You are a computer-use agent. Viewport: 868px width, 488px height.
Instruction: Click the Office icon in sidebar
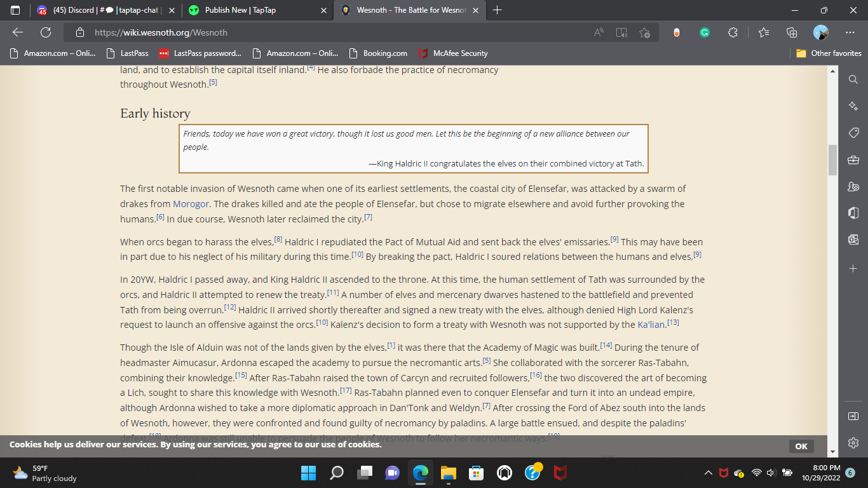click(x=853, y=213)
